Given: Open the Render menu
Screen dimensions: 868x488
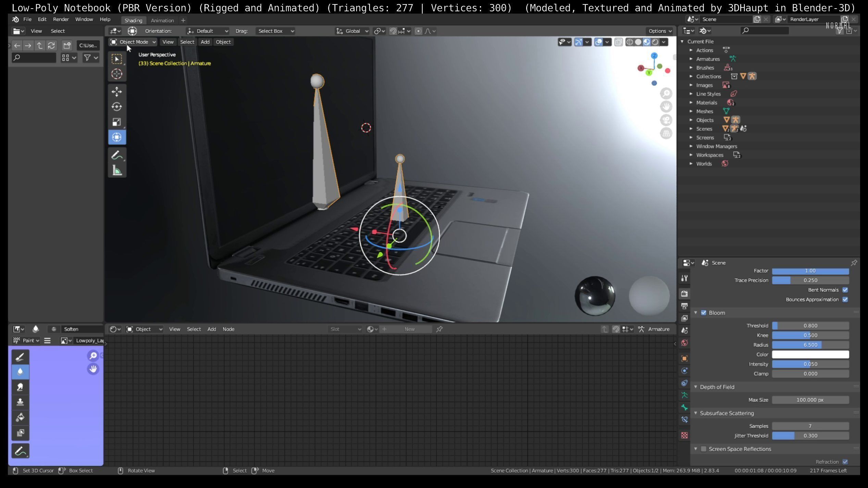Looking at the screenshot, I should point(61,19).
